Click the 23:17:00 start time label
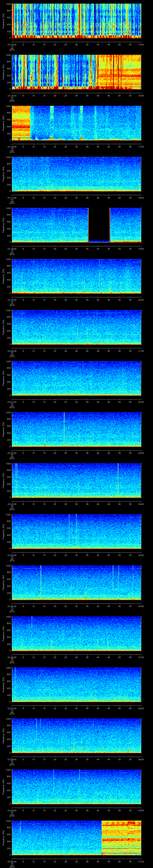The height and width of the screenshot is (868, 153). [12, 198]
